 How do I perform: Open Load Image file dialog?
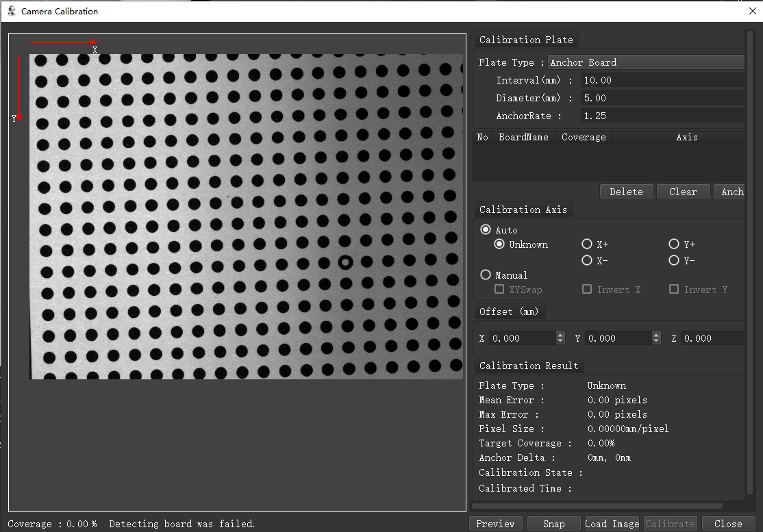pos(612,524)
